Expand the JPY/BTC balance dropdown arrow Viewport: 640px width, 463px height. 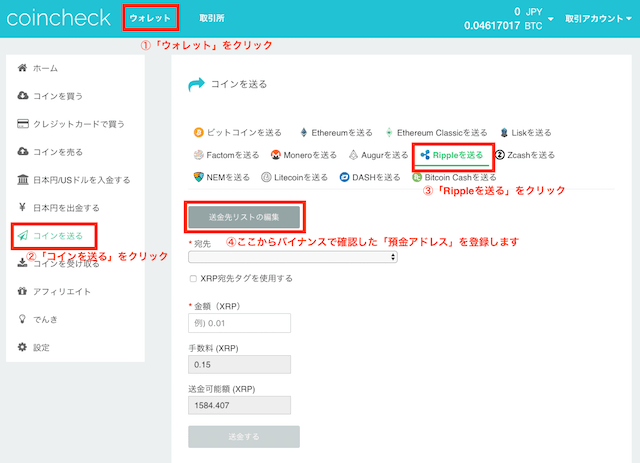point(551,19)
